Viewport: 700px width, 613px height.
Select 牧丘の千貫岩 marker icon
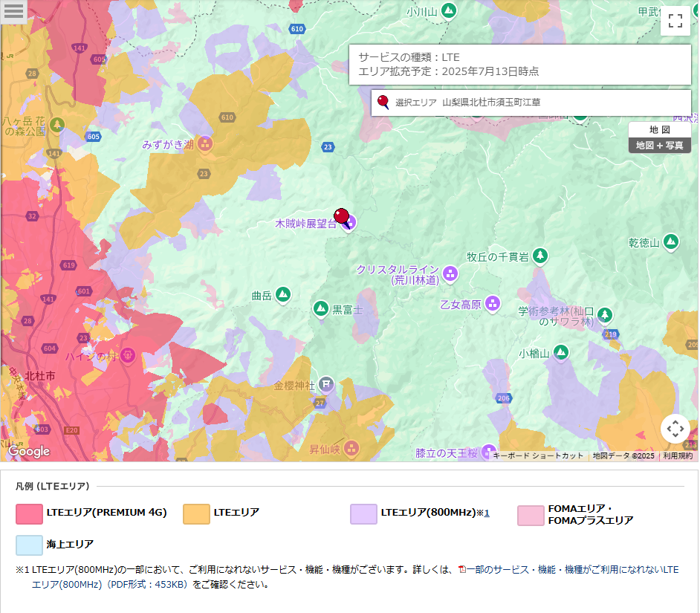tap(540, 256)
